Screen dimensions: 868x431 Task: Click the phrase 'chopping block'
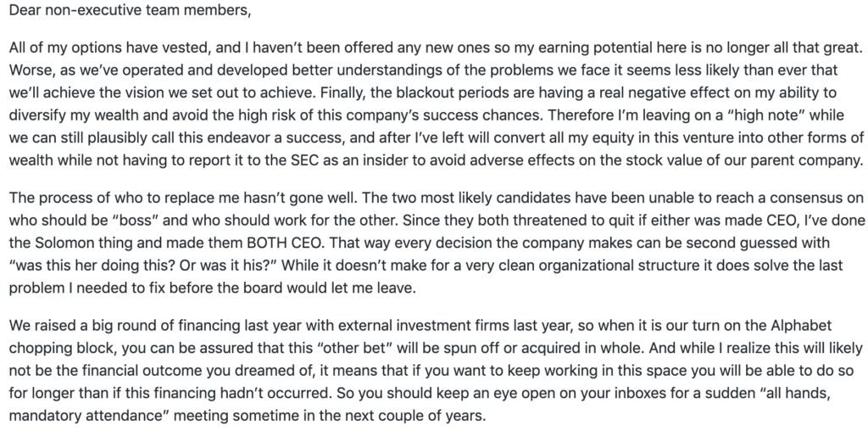(61, 349)
